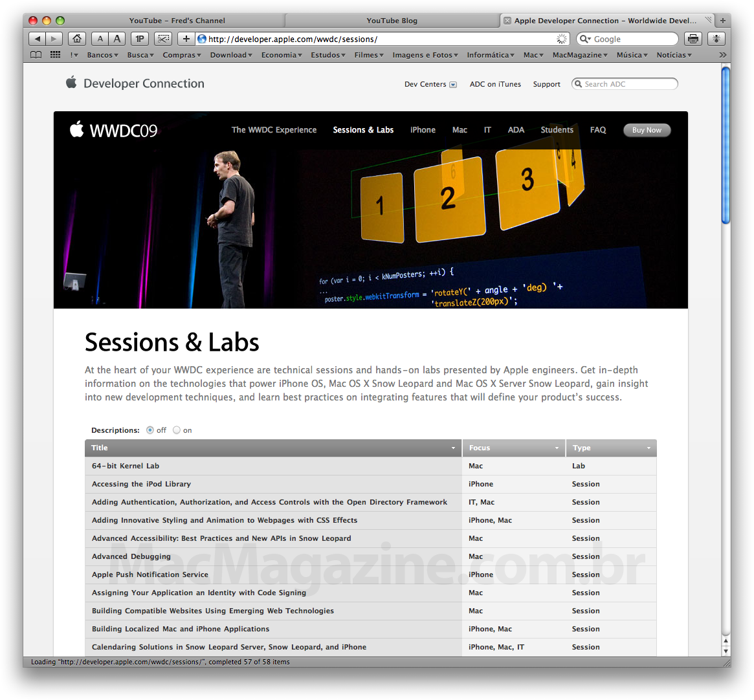Open the Dev Centers dropdown

[x=430, y=84]
